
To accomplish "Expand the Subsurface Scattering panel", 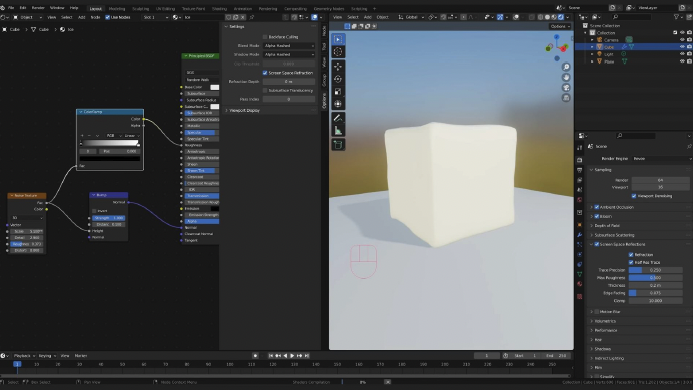I will pyautogui.click(x=614, y=235).
